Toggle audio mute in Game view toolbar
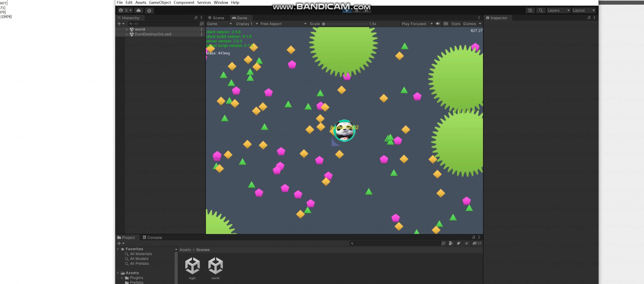644x284 pixels. click(x=438, y=24)
